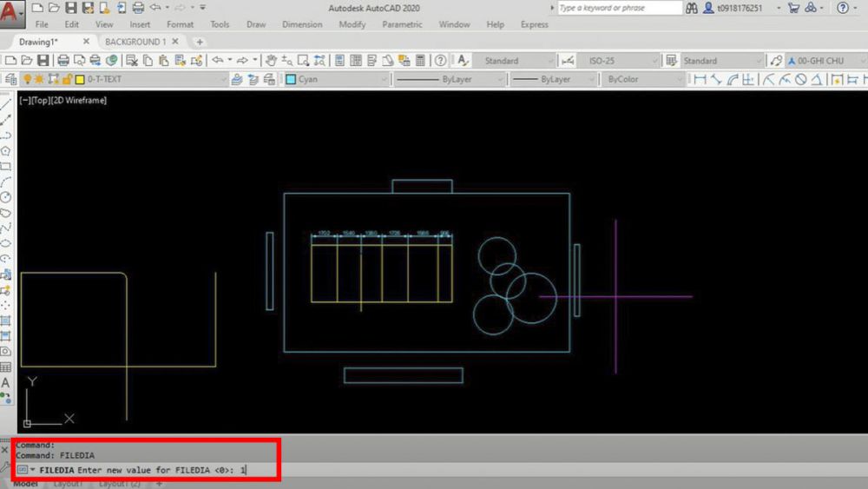868x489 pixels.
Task: Click the Cut icon in the standard toolbar
Action: click(132, 60)
